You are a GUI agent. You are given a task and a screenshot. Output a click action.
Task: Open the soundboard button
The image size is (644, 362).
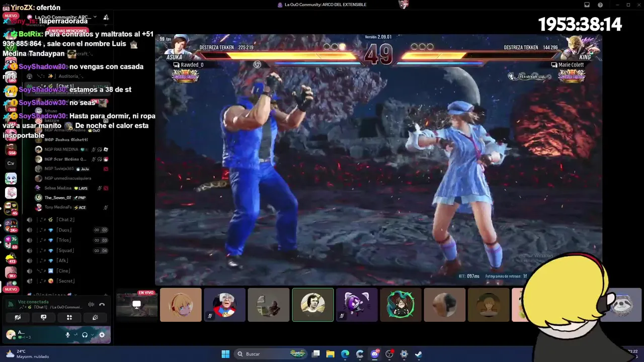(x=95, y=317)
